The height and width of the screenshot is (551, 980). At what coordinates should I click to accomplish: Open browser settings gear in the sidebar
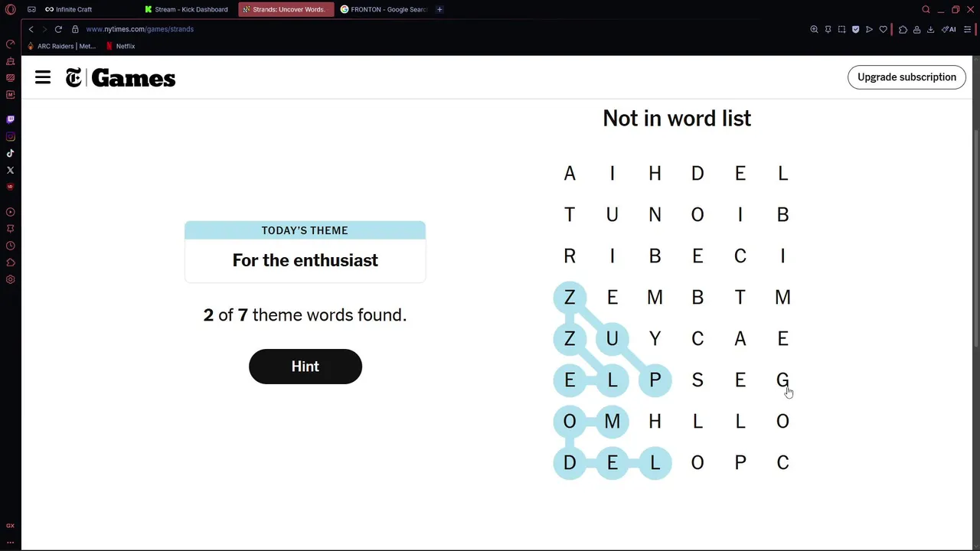coord(11,279)
